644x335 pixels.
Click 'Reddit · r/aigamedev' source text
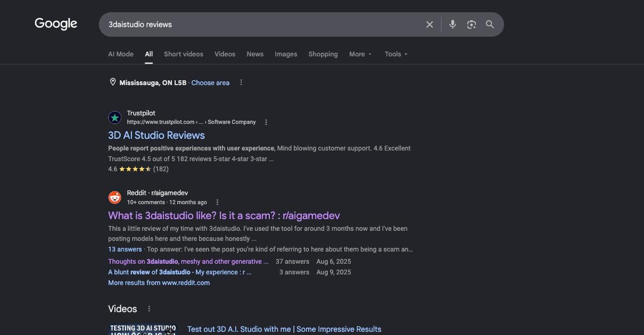(158, 193)
